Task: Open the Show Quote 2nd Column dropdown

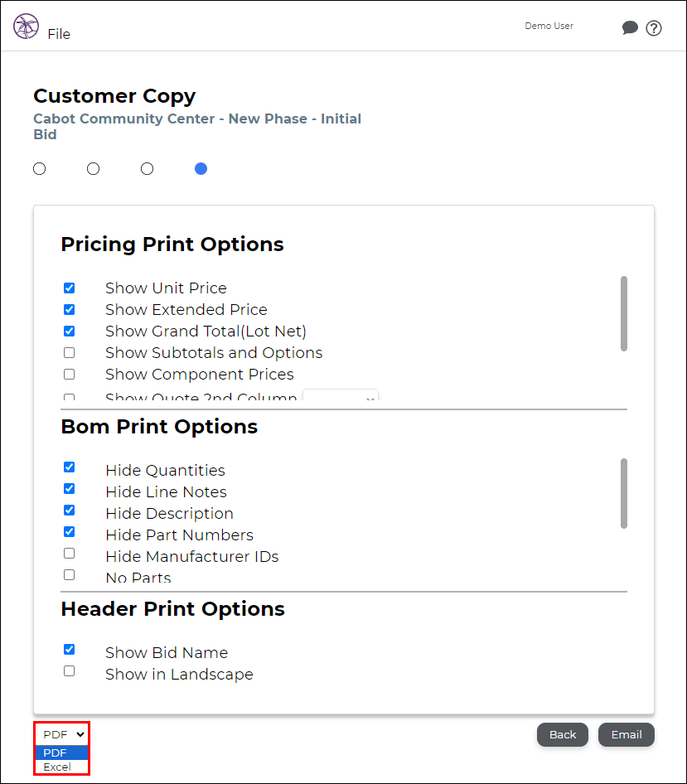Action: (x=341, y=395)
